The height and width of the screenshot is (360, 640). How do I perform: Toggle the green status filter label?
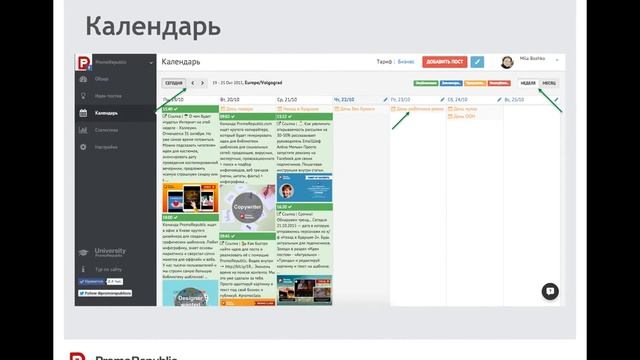pyautogui.click(x=426, y=83)
